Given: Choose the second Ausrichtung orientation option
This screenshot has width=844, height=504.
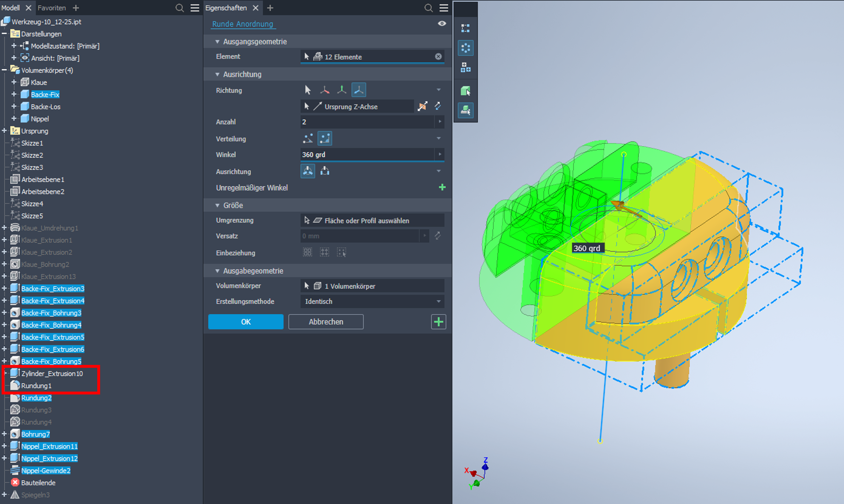Looking at the screenshot, I should click(325, 171).
